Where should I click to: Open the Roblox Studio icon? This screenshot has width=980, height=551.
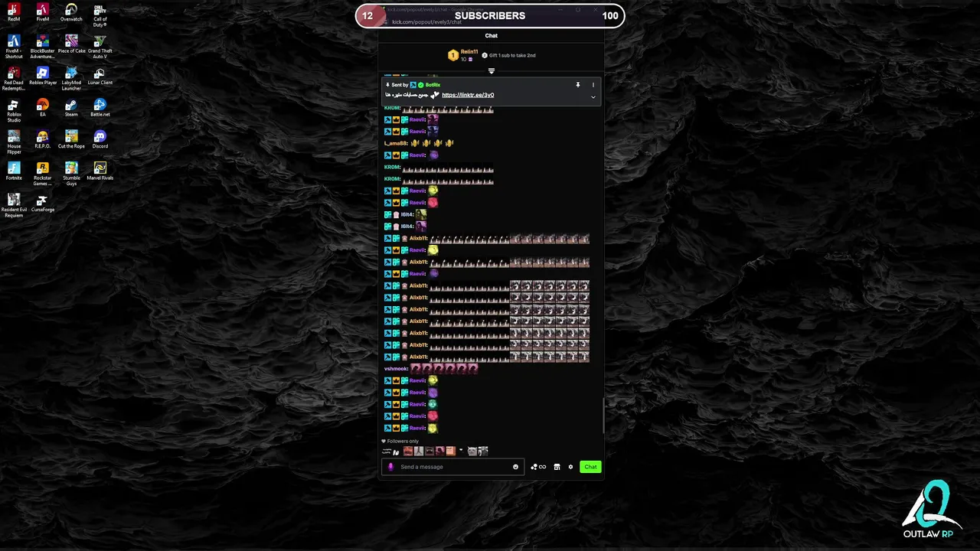pyautogui.click(x=14, y=111)
